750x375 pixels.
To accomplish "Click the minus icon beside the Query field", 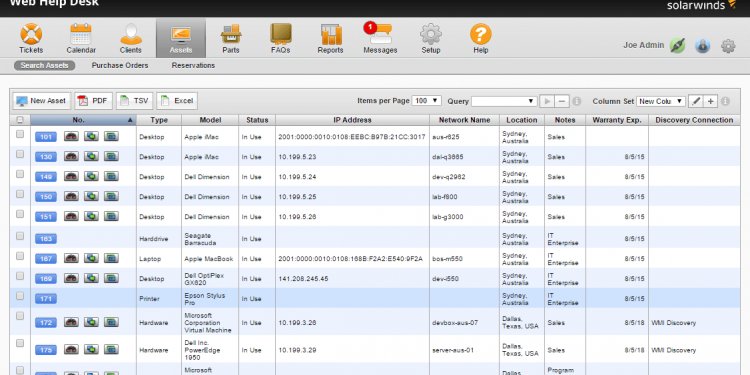I will point(562,101).
